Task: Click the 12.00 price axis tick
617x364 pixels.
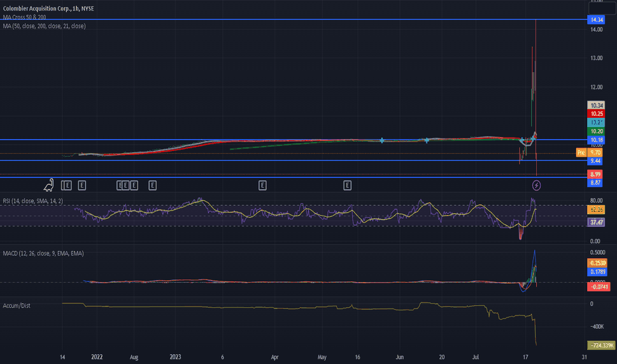Action: click(x=596, y=87)
